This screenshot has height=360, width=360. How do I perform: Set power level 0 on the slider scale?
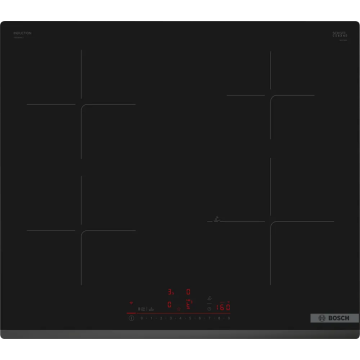(x=142, y=318)
